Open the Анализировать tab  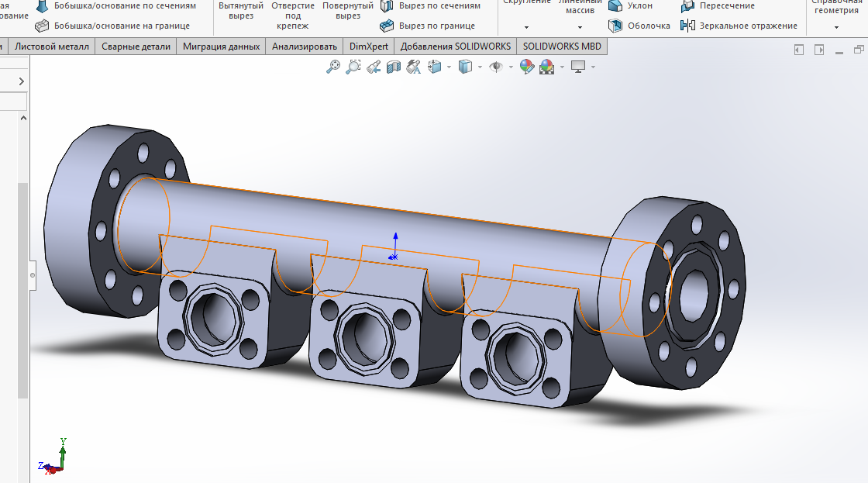point(305,47)
